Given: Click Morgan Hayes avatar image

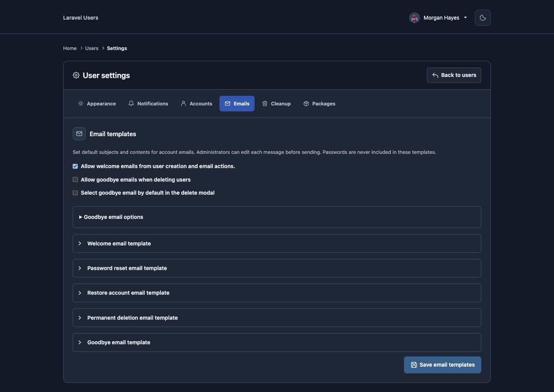Looking at the screenshot, I should pos(414,18).
